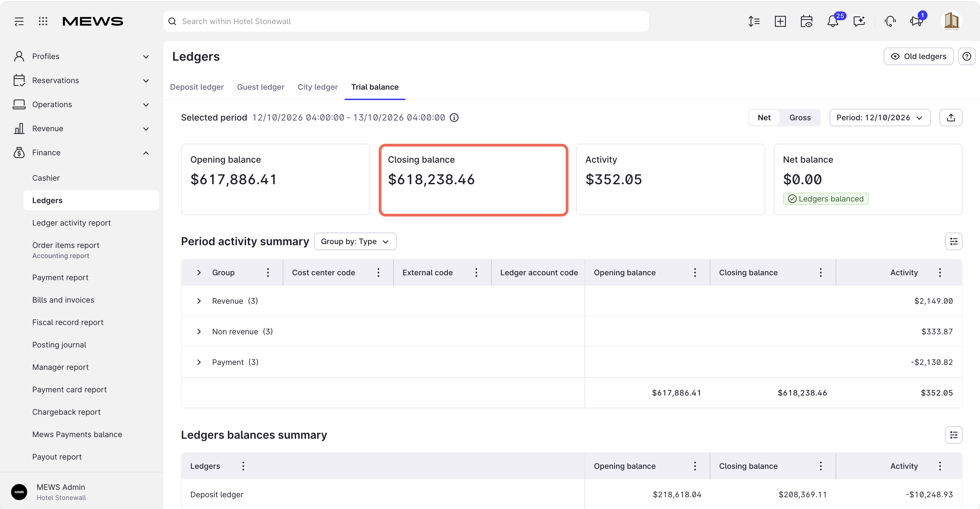Select the Trial balance tab
This screenshot has width=980, height=509.
(x=375, y=87)
